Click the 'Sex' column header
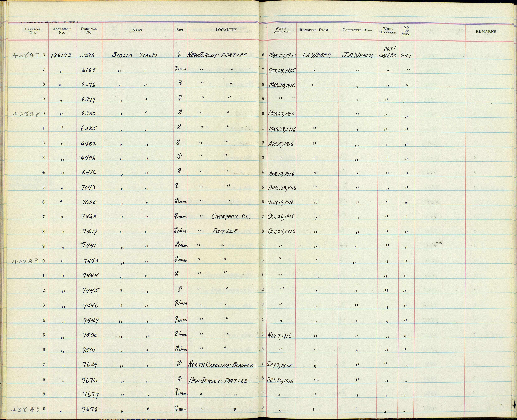The image size is (517, 420). coord(180,30)
